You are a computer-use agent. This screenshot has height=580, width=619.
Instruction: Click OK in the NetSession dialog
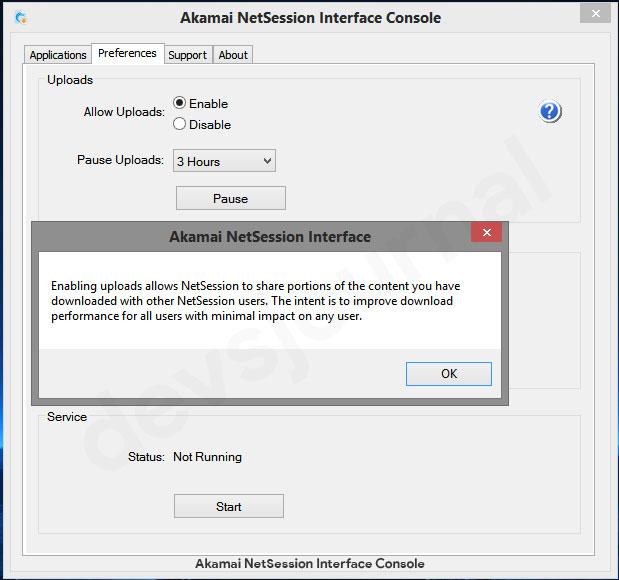click(x=449, y=374)
